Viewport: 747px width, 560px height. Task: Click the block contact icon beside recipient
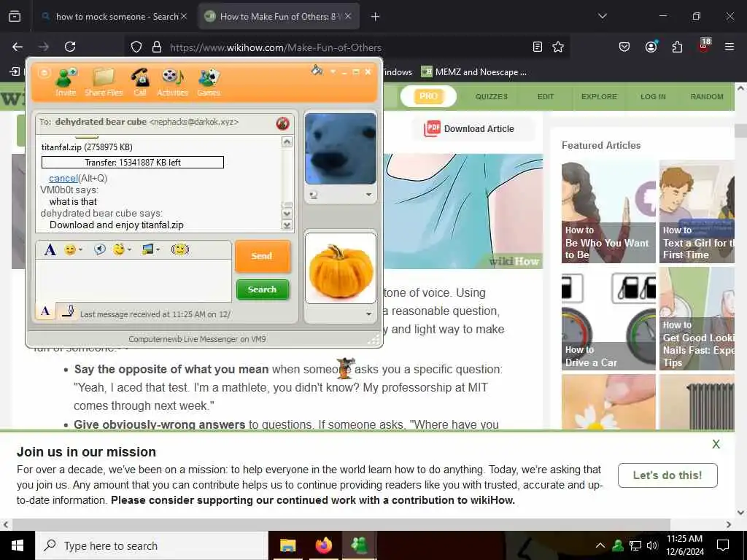[282, 124]
